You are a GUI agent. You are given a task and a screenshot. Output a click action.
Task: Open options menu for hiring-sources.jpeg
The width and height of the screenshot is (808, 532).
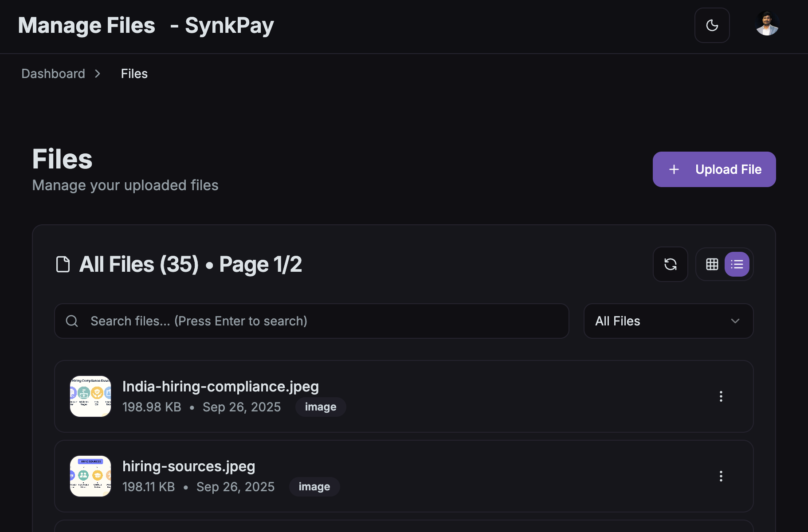point(721,476)
